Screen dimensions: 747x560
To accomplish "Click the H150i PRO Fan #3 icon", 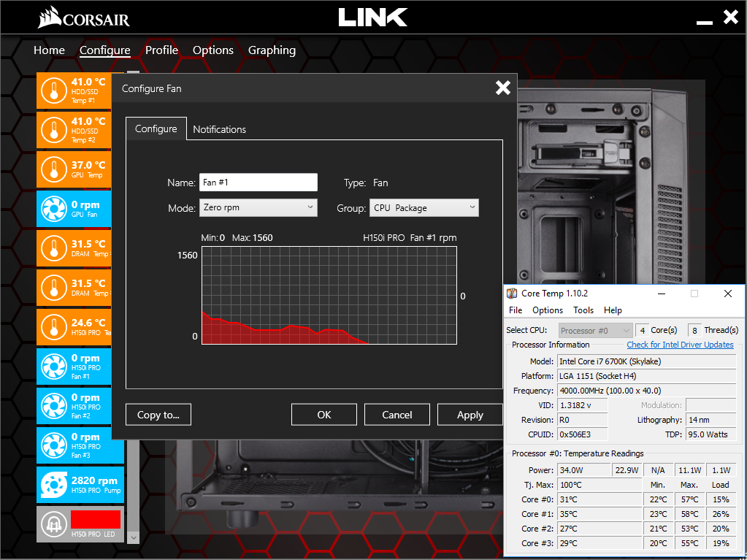I will pos(53,445).
